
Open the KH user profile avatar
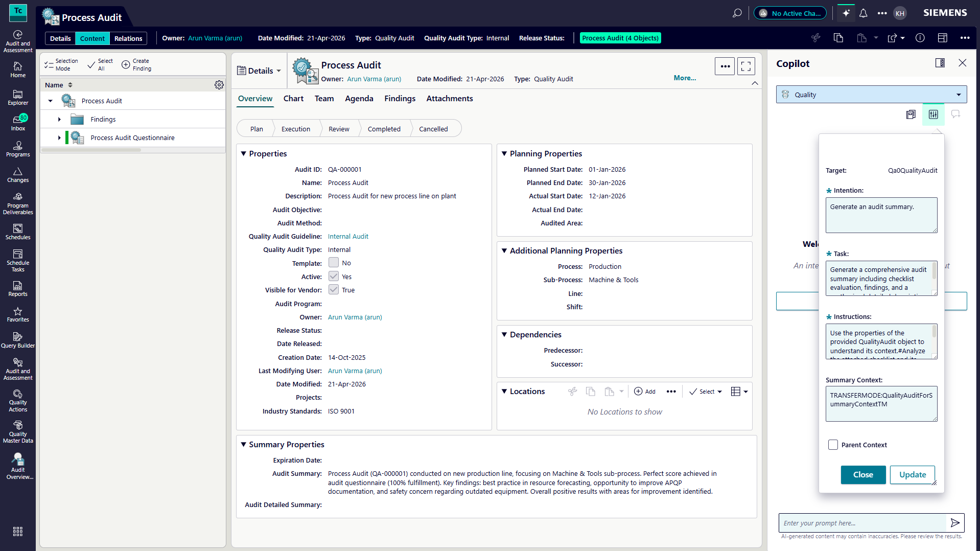point(900,13)
